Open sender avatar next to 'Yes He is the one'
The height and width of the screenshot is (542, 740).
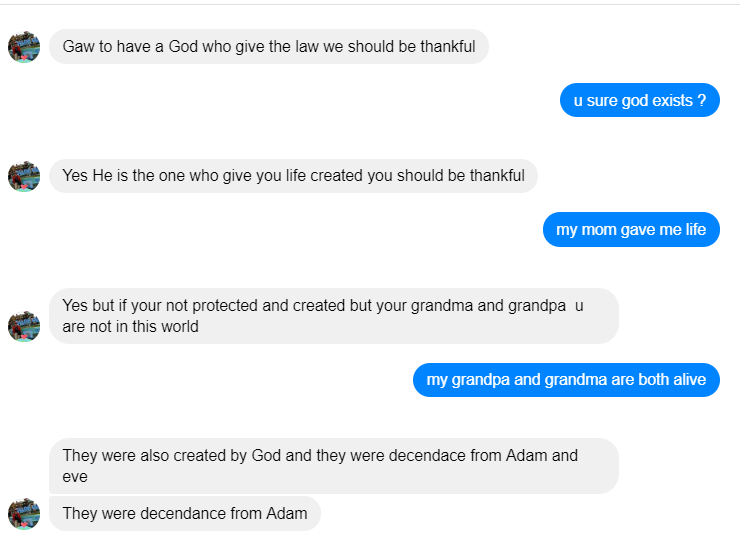click(x=24, y=176)
